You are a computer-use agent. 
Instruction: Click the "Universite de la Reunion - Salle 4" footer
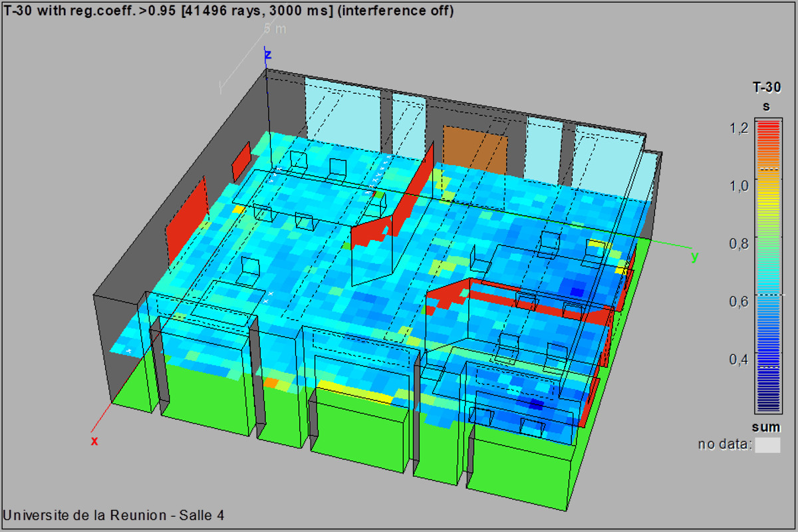click(114, 515)
